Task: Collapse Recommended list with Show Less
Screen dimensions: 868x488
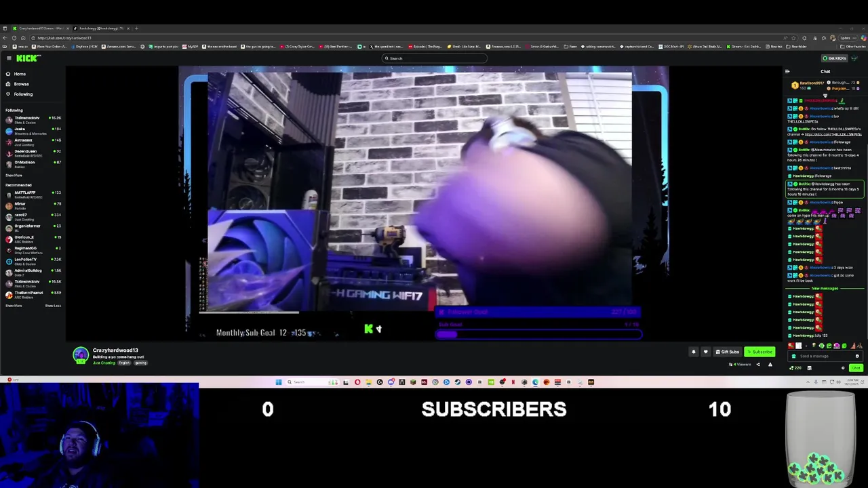Action: (53, 306)
